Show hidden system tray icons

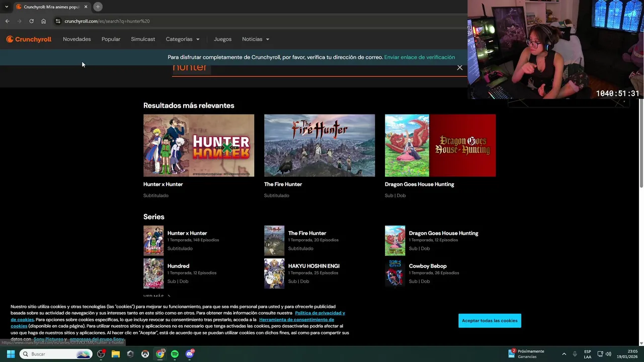point(564,354)
